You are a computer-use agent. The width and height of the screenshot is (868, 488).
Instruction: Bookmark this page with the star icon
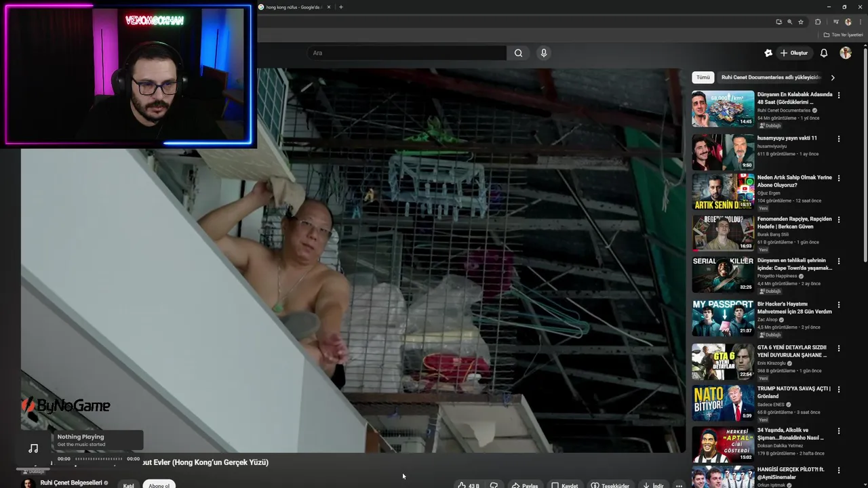(x=800, y=22)
